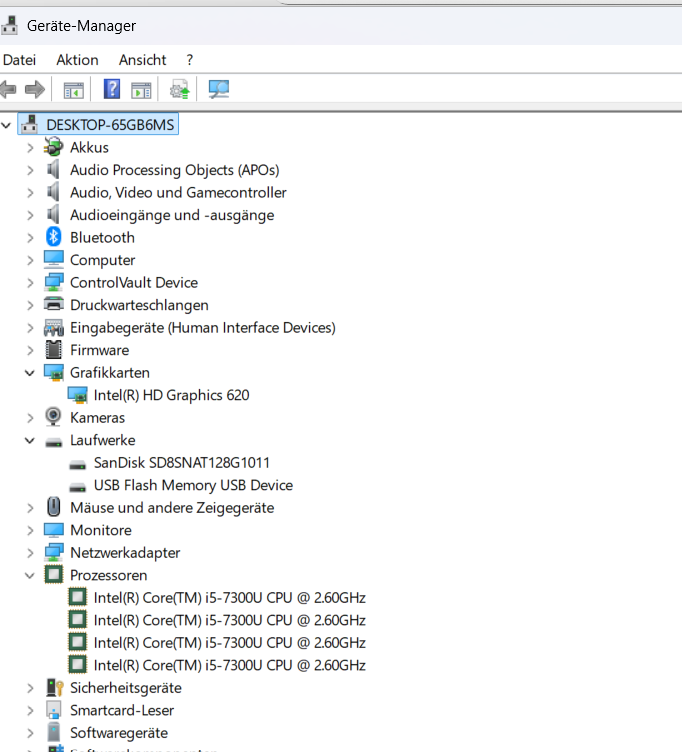Expand the Sicherheitsgeräte category
This screenshot has height=752, width=682.
30,688
